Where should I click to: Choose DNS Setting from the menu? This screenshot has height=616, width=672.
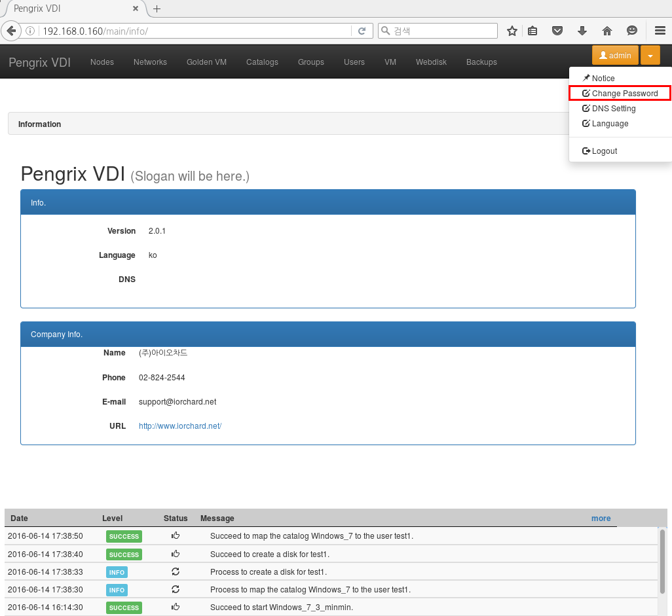(608, 109)
